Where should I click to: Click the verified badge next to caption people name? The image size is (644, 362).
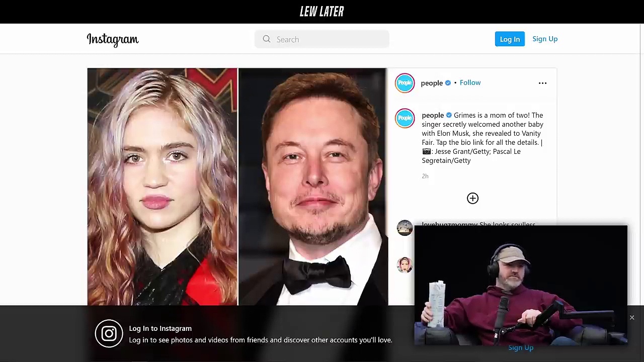click(x=449, y=115)
